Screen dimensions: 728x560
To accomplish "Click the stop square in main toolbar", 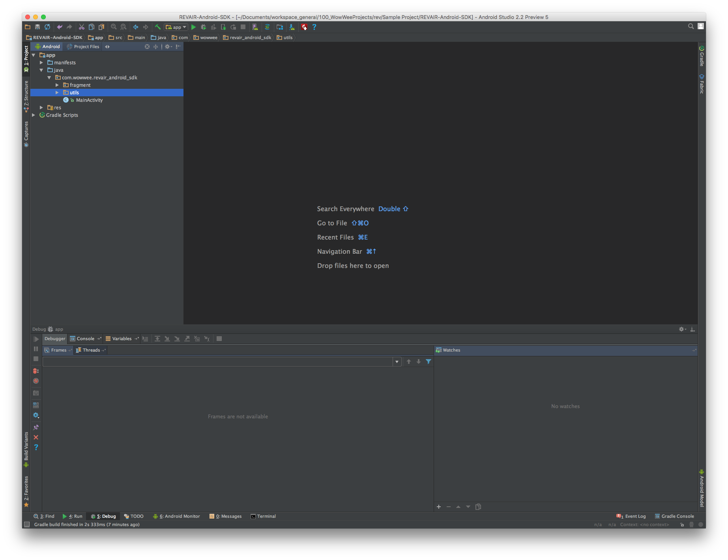I will tap(243, 27).
